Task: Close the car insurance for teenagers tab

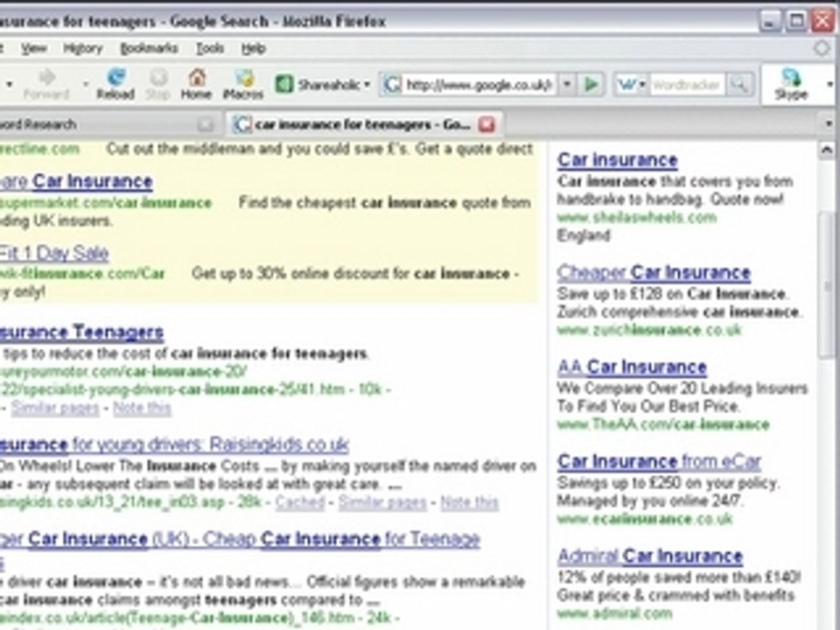Action: point(487,124)
